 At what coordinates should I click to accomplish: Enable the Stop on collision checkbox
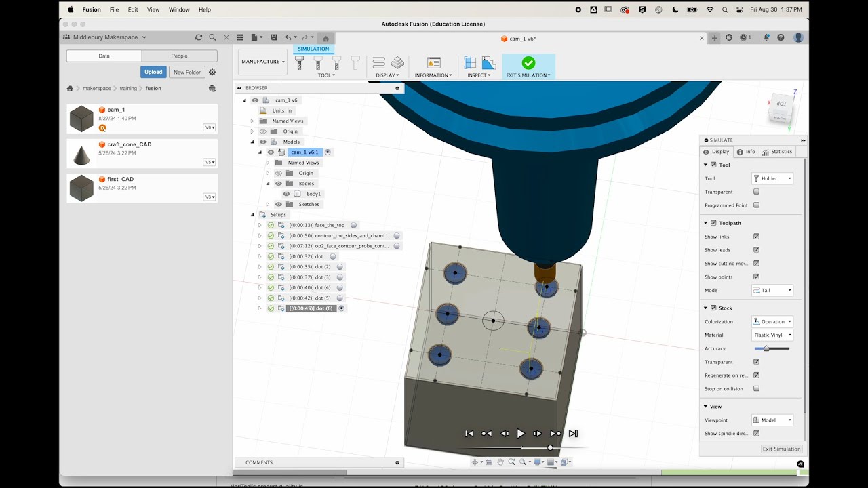pyautogui.click(x=756, y=389)
